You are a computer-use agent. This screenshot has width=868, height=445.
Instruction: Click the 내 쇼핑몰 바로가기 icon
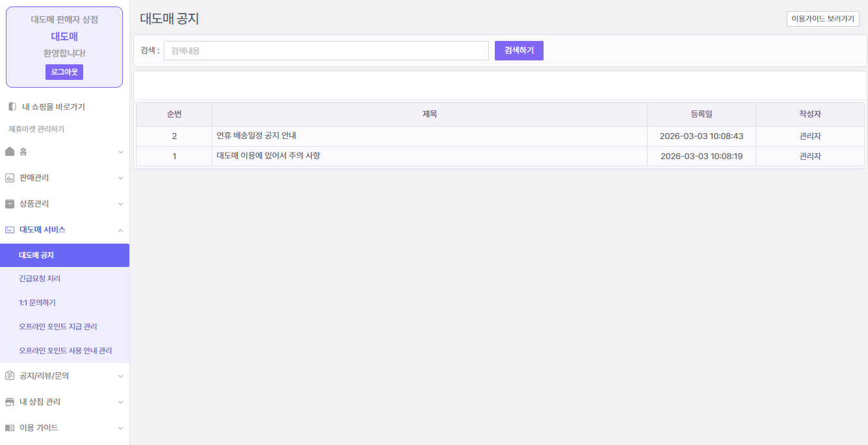click(x=12, y=107)
